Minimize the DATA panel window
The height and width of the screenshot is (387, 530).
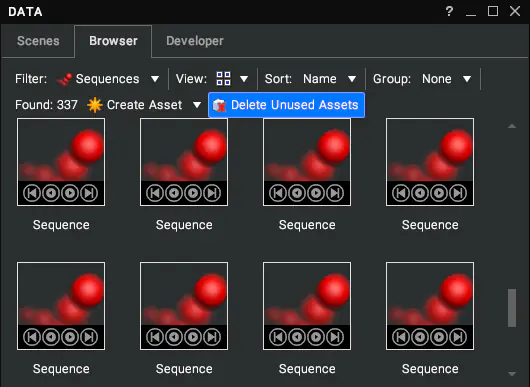click(x=471, y=14)
